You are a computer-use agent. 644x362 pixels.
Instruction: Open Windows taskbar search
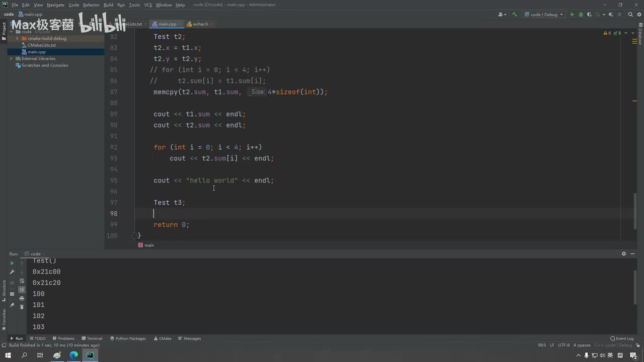[x=24, y=355]
